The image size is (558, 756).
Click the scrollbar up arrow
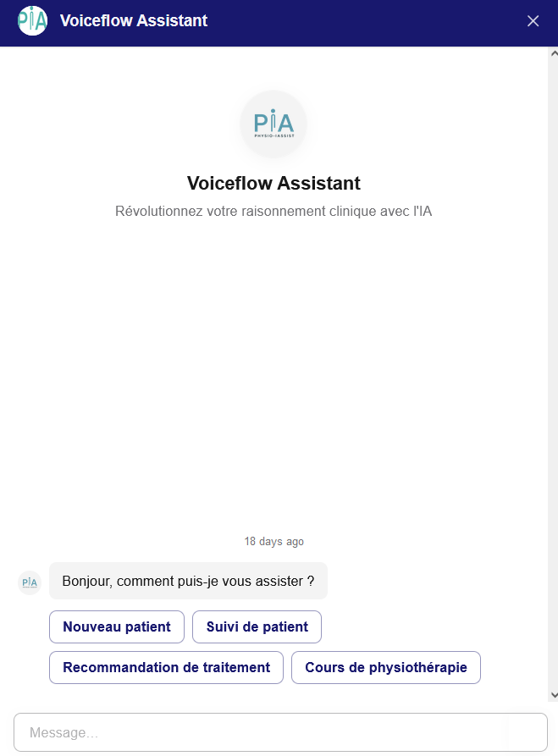[554, 53]
